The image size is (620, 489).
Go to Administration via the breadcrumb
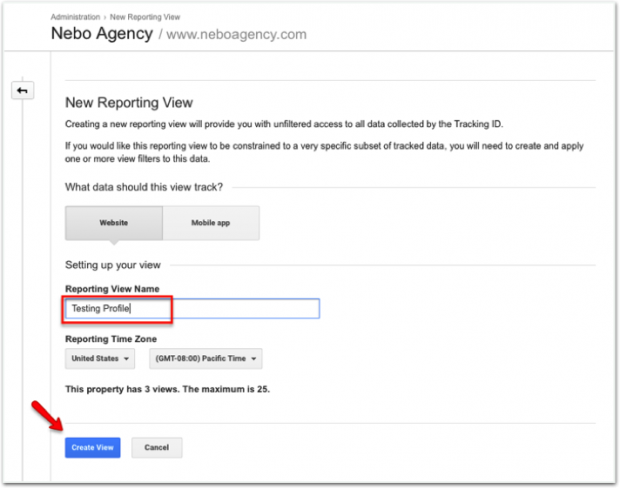pos(75,17)
